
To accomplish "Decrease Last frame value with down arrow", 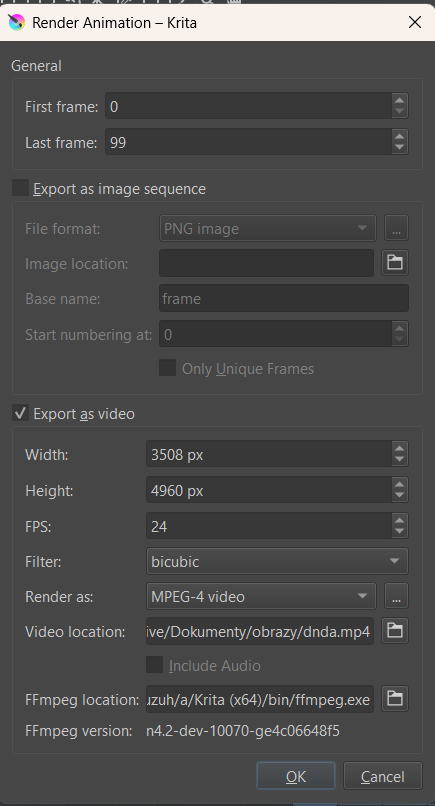I will coord(400,148).
